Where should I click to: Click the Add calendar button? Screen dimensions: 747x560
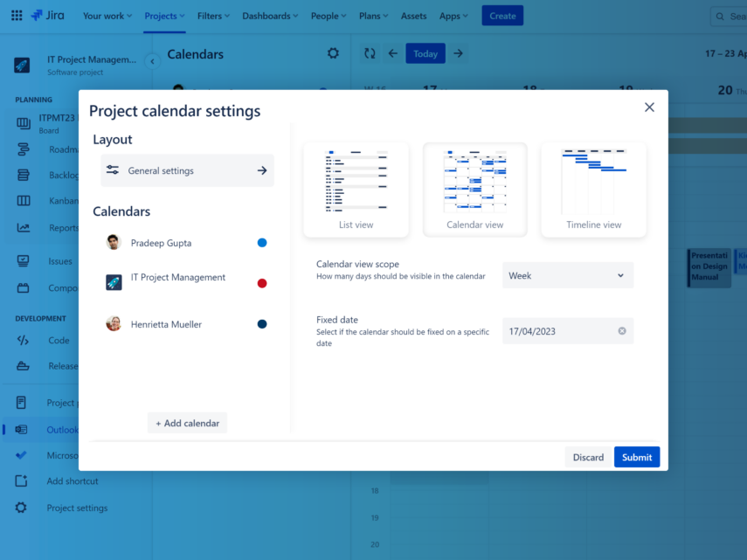coord(187,423)
